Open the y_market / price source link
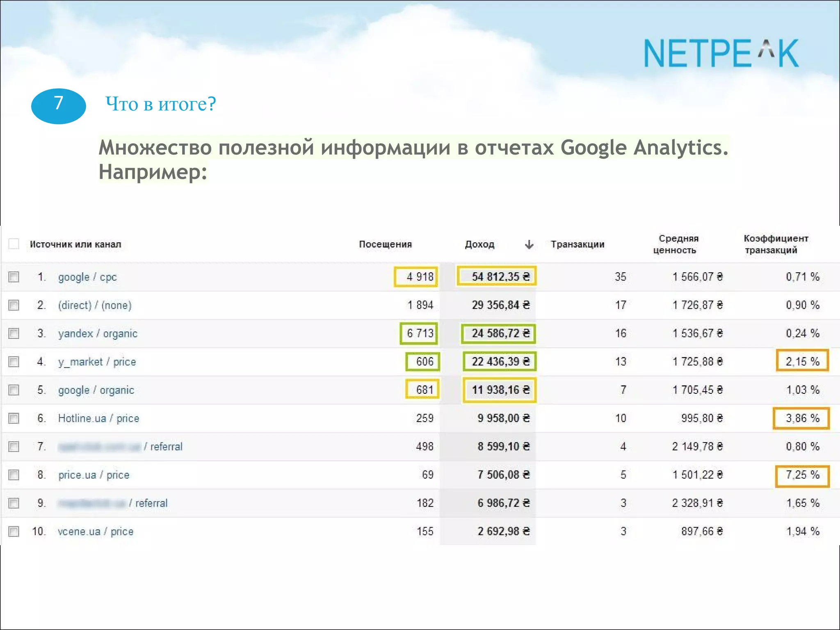840x630 pixels. coord(97,362)
